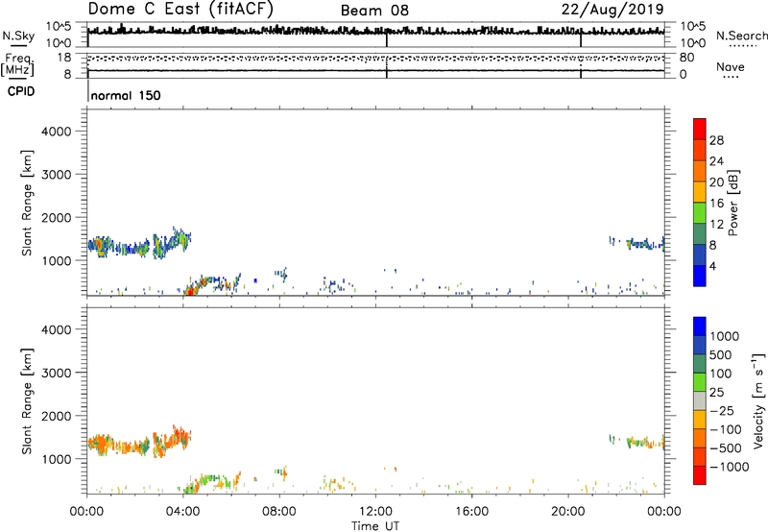Click the N.Sky noise trace at the top
Image resolution: width=768 pixels, height=532 pixels.
[x=375, y=31]
